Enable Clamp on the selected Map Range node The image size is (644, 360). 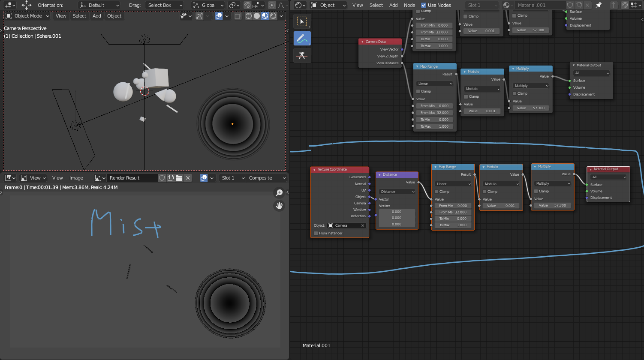click(437, 192)
